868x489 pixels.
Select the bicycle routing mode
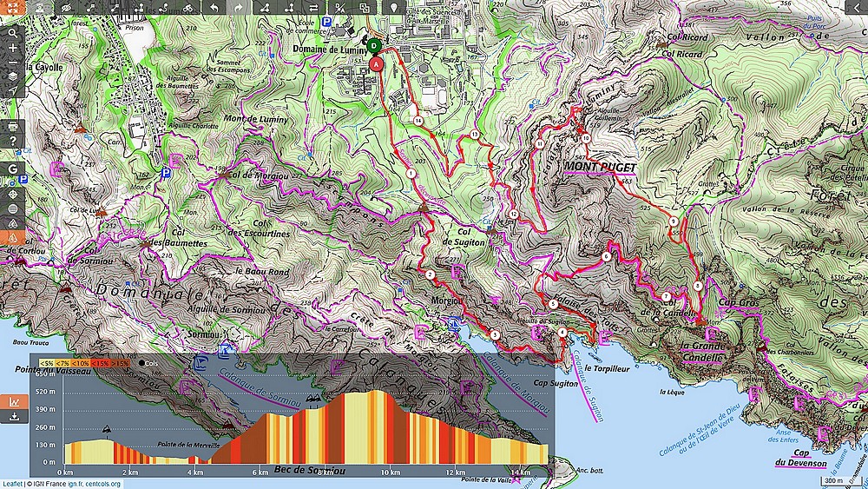click(x=187, y=7)
